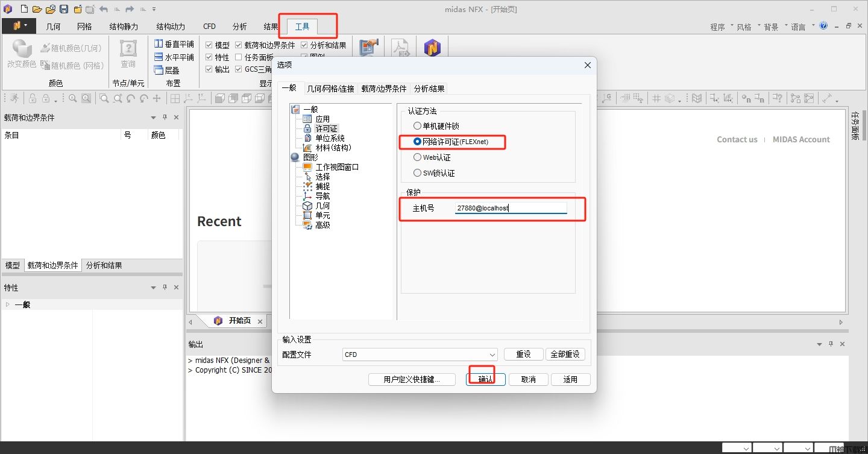Open the 网格 ribbon tab

point(85,27)
